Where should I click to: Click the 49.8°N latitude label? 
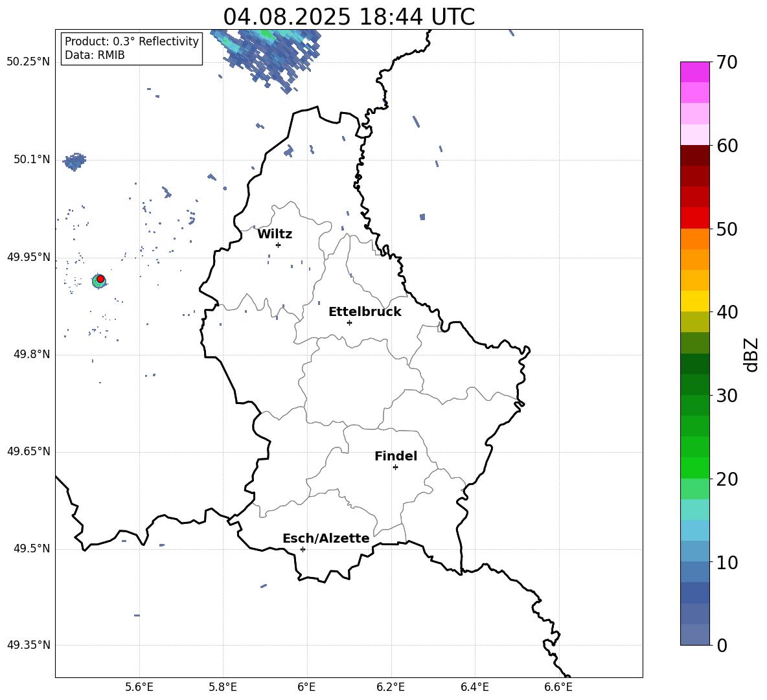tap(31, 354)
